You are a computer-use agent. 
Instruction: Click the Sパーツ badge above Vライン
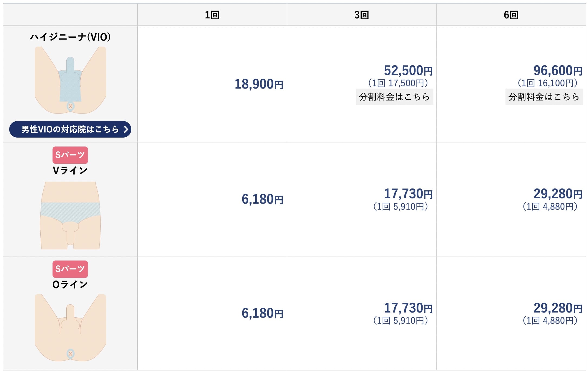pyautogui.click(x=70, y=155)
